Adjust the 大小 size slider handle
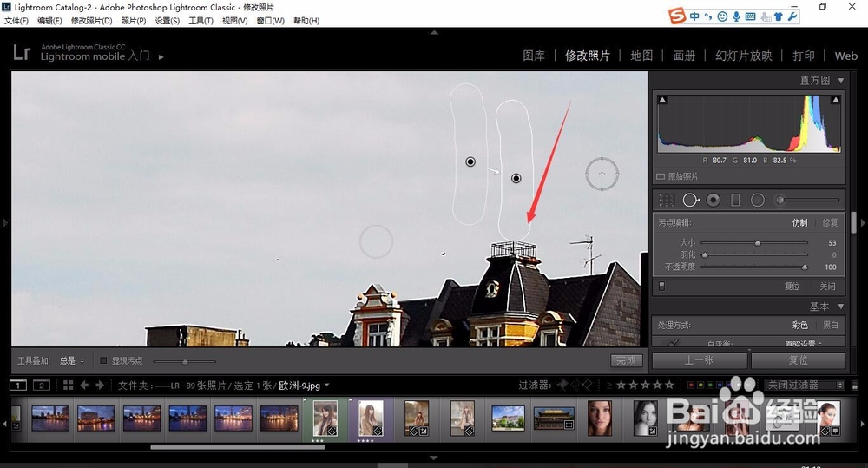 [x=758, y=242]
